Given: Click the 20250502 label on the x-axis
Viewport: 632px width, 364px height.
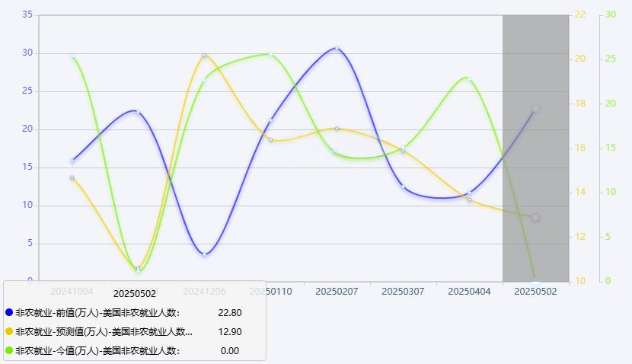Looking at the screenshot, I should pos(535,291).
